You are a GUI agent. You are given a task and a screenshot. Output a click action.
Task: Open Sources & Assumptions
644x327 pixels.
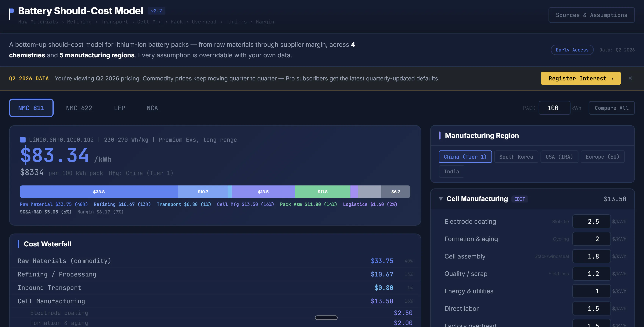pyautogui.click(x=592, y=15)
